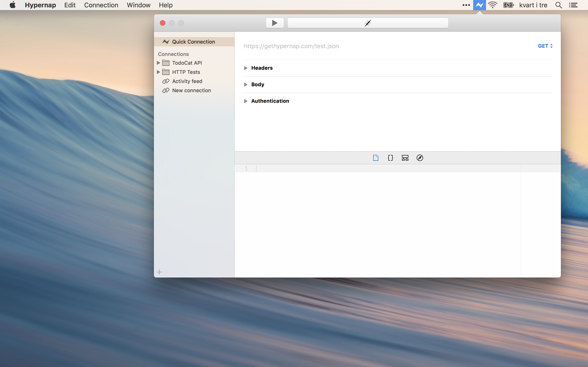Image resolution: width=588 pixels, height=367 pixels.
Task: Click the compass browser preview icon
Action: coord(420,158)
